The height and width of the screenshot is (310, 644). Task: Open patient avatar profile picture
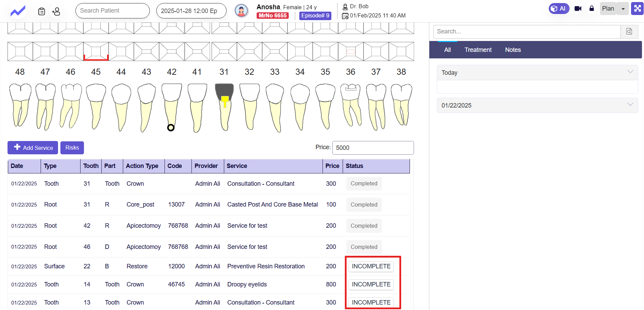point(241,11)
